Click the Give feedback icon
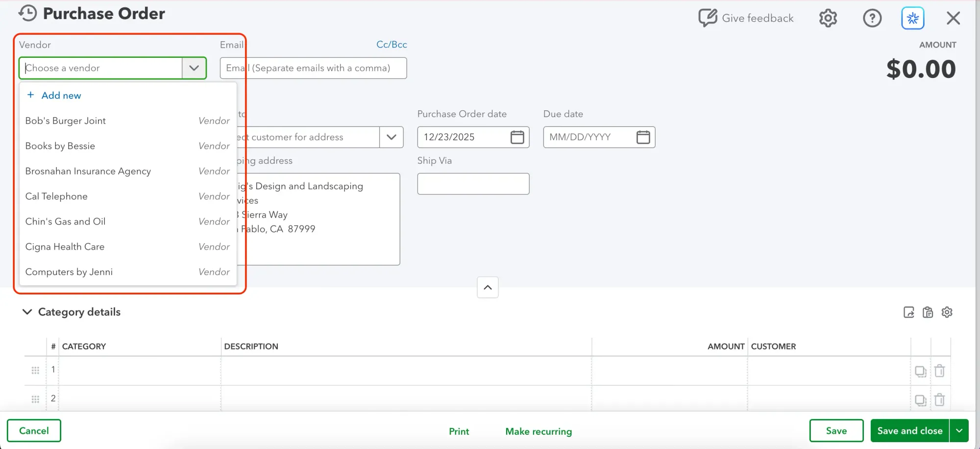980x449 pixels. [707, 18]
